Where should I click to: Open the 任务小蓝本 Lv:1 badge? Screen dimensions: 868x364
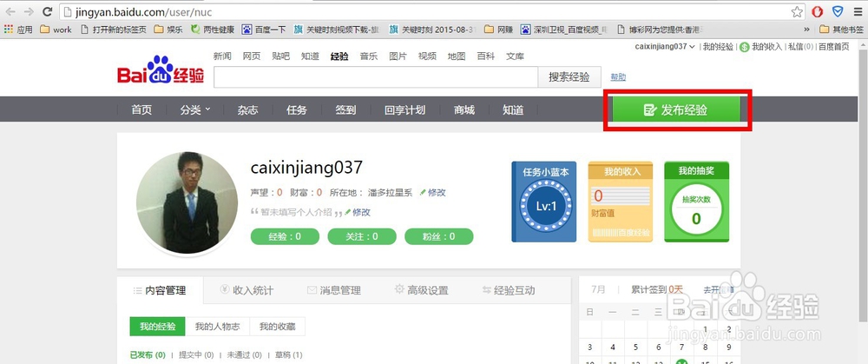point(544,202)
